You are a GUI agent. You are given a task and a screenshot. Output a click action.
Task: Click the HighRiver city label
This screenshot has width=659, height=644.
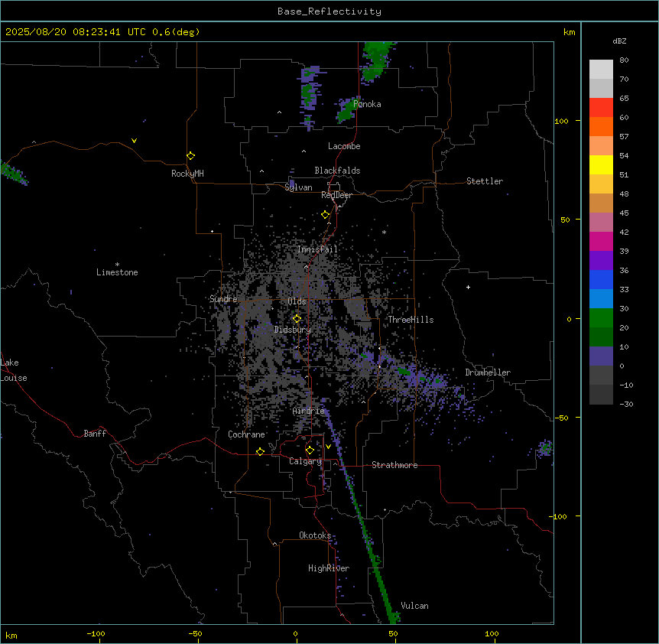[x=329, y=568]
